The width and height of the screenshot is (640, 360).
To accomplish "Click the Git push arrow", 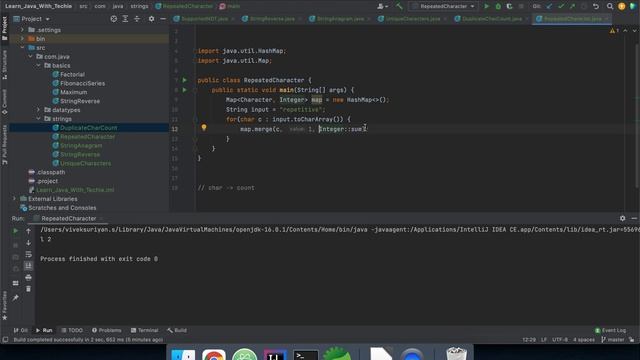I will click(572, 6).
